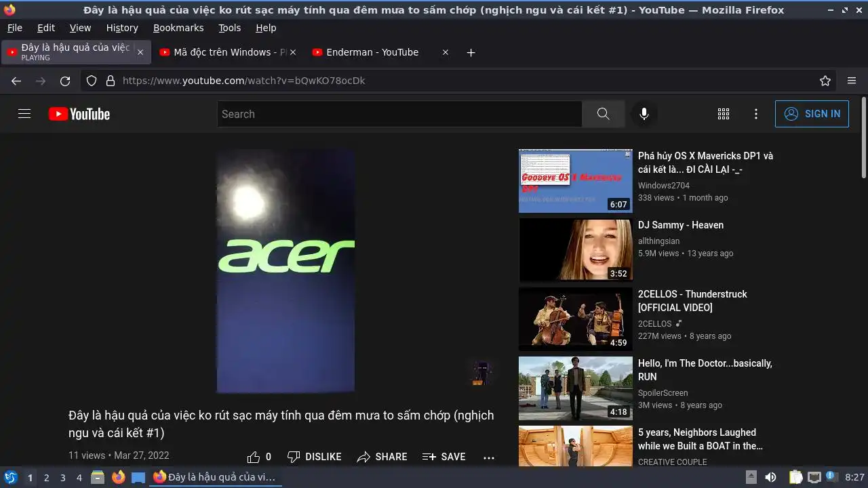The width and height of the screenshot is (868, 488).
Task: Click title '5 years, Neighbors Laughed'
Action: [701, 439]
